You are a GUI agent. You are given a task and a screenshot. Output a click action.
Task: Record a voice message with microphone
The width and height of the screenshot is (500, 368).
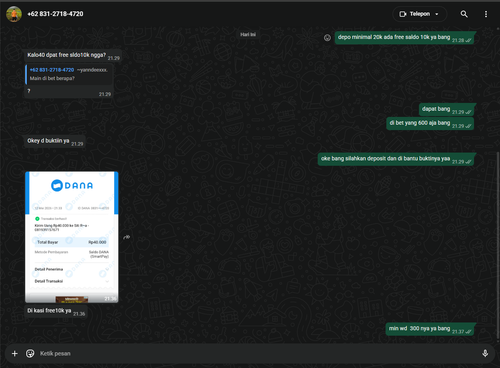[x=485, y=353]
